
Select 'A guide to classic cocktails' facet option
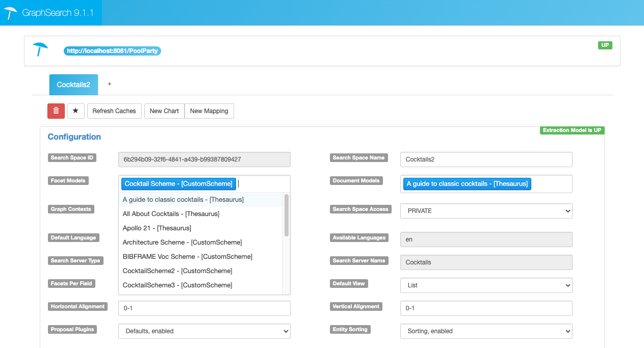(x=201, y=200)
